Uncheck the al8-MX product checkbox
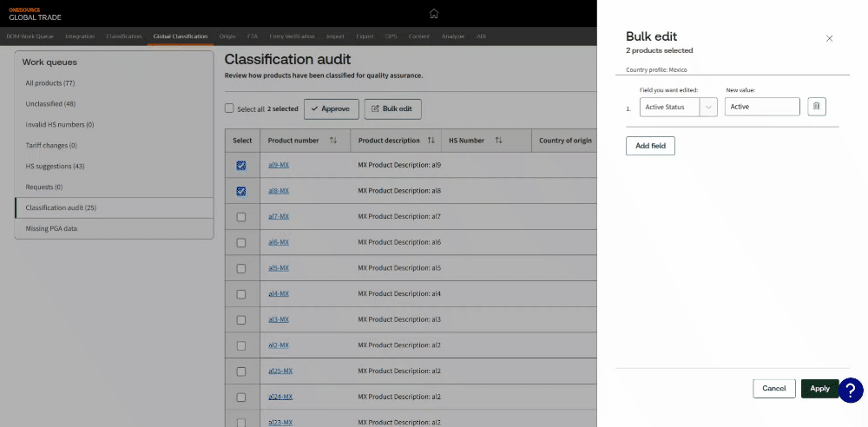This screenshot has width=868, height=427. 241,191
